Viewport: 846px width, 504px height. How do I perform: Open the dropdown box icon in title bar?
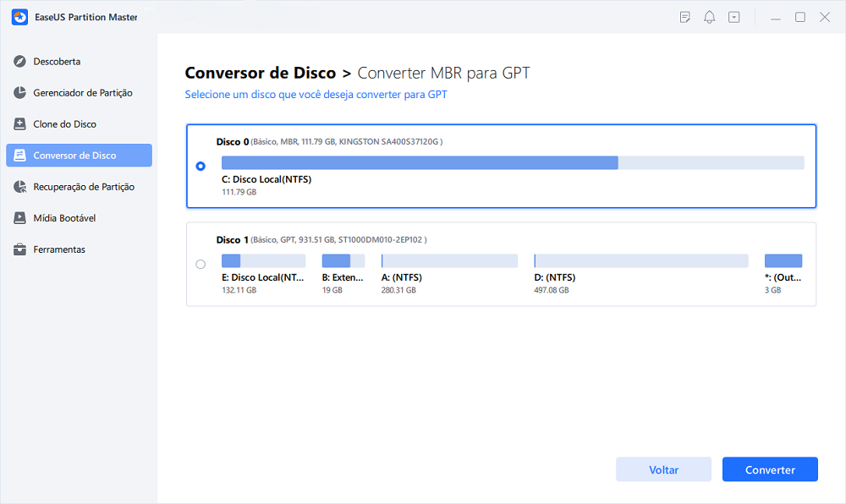click(x=733, y=17)
